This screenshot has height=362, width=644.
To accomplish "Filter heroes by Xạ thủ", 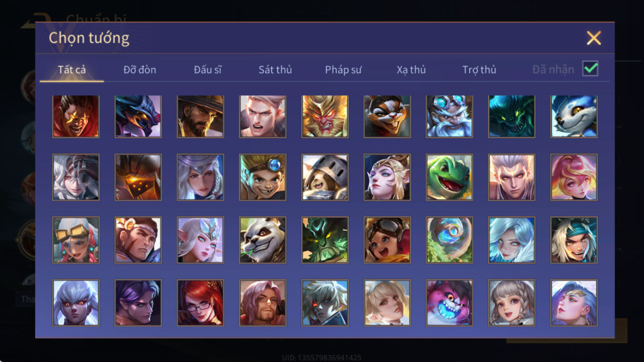I will (411, 69).
